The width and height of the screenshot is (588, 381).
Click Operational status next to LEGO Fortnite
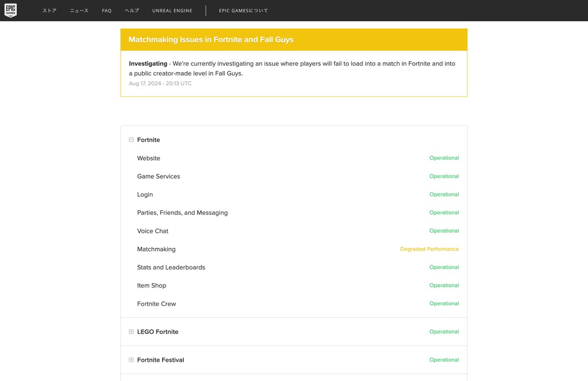[x=444, y=332]
